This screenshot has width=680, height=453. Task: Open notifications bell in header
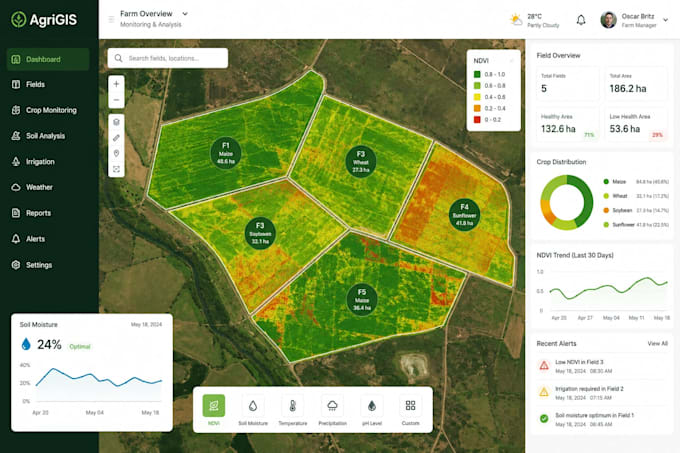tap(581, 20)
